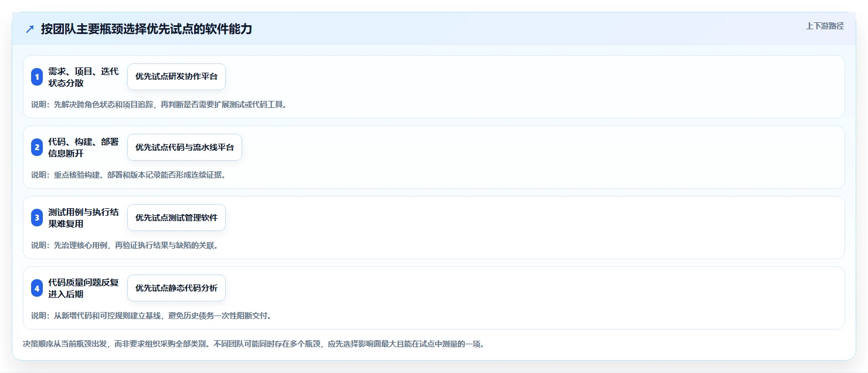
Task: Click the step 4 number badge
Action: pyautogui.click(x=37, y=288)
